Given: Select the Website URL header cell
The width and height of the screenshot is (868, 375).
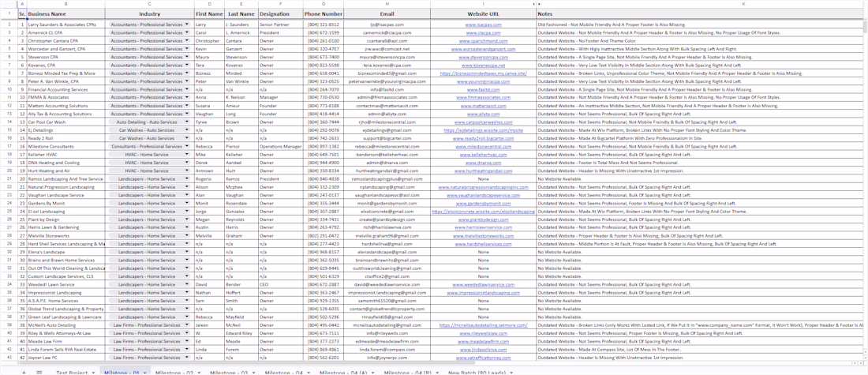Looking at the screenshot, I should 483,13.
